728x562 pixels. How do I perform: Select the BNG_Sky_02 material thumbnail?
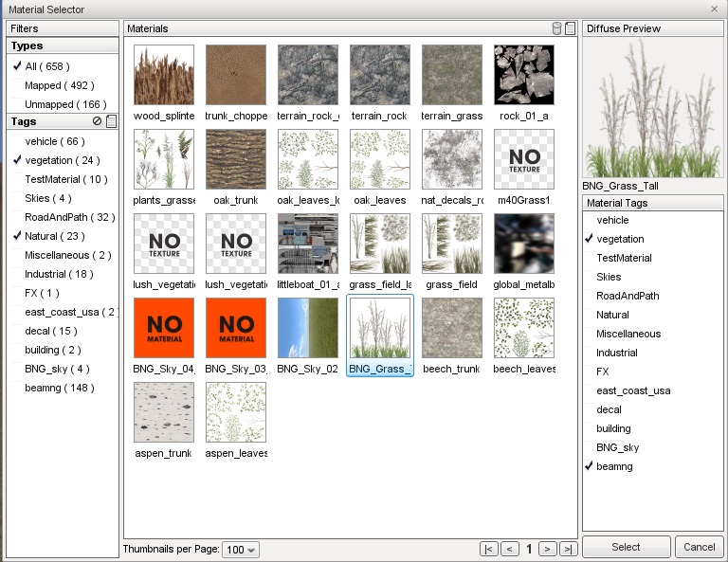[x=308, y=328]
